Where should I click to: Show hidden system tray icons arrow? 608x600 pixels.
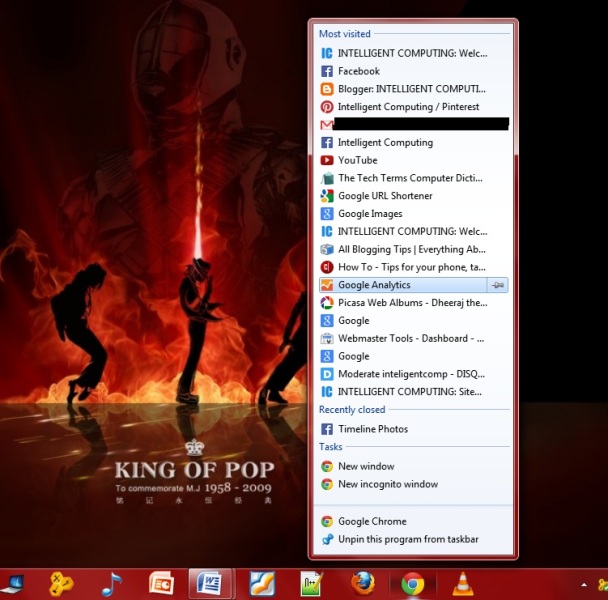584,585
